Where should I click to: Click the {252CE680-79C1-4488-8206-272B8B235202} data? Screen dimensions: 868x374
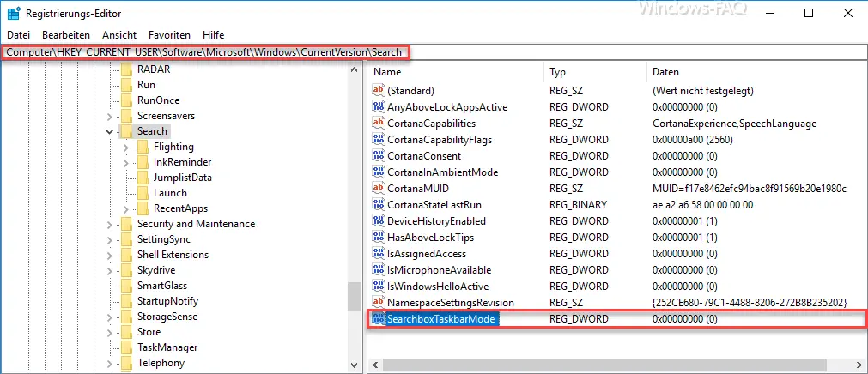(750, 303)
